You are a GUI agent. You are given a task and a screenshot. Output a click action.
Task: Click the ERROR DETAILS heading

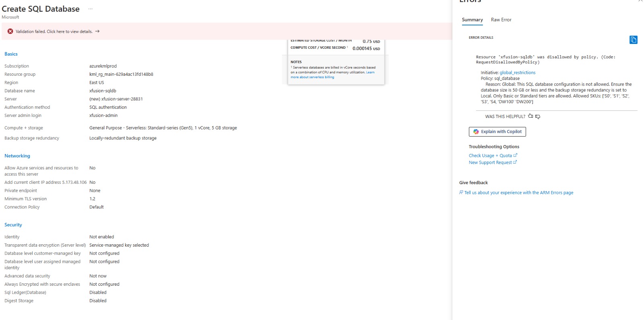click(481, 37)
